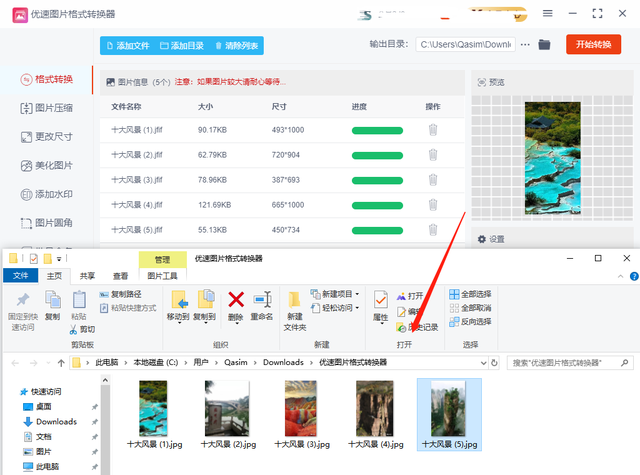Click Qasim in the address breadcrumb
This screenshot has width=640, height=475.
coord(236,362)
